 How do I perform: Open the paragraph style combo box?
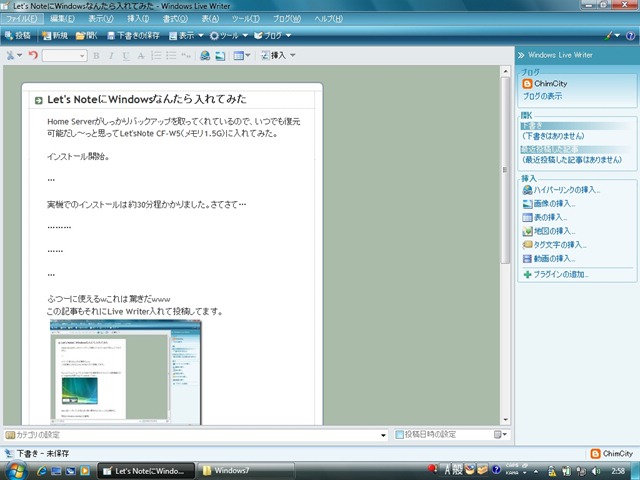pyautogui.click(x=64, y=56)
